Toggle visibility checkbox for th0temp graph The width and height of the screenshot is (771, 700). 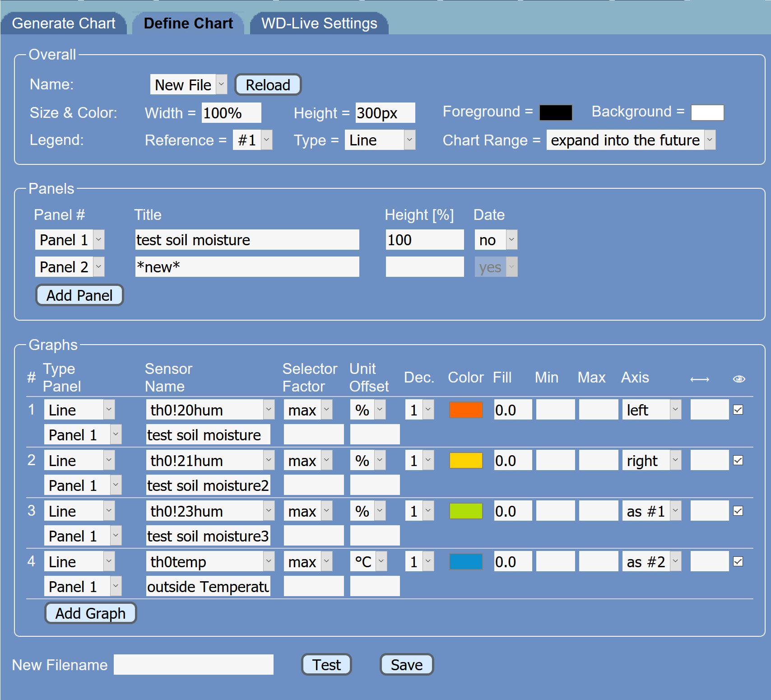(738, 562)
